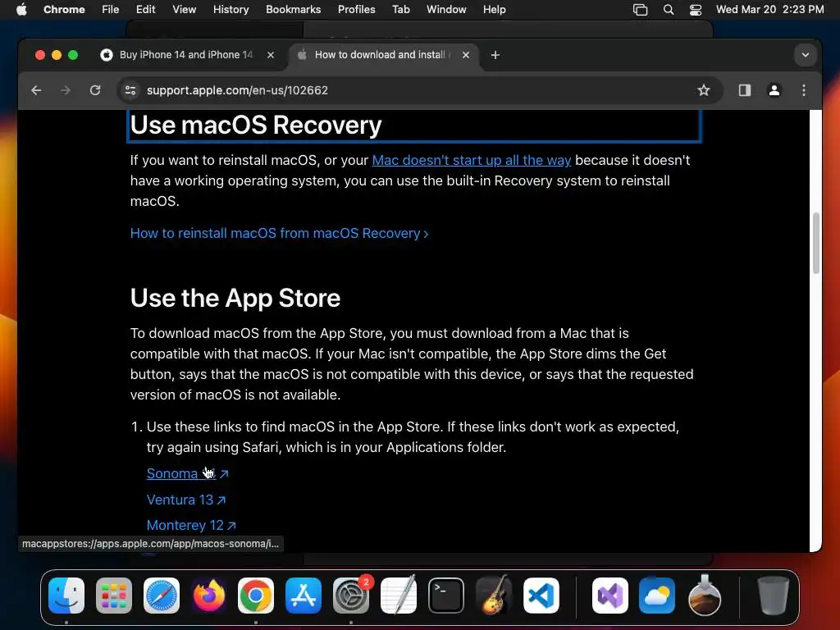
Task: Open Launchpad from the dock
Action: coord(113,596)
